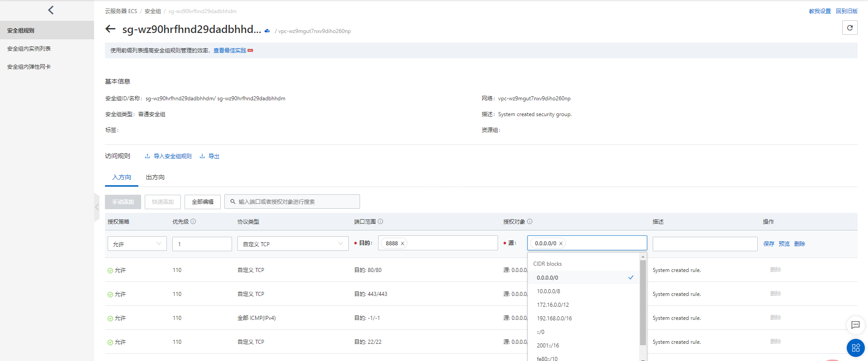Click the import icon before 导入安全组规则
This screenshot has width=868, height=361.
(147, 156)
